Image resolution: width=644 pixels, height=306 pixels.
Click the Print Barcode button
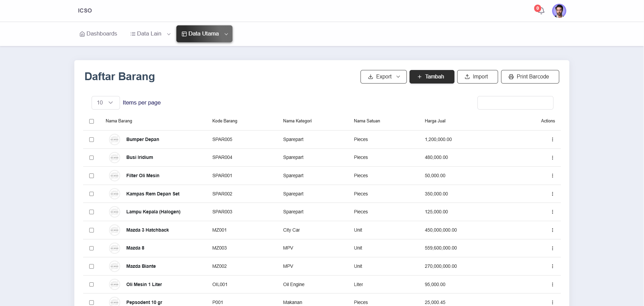[530, 77]
